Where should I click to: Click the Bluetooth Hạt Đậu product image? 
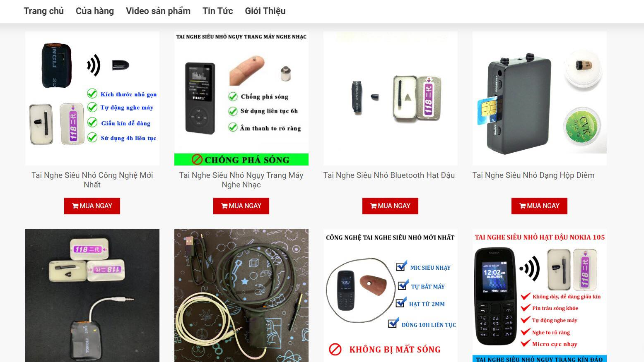[x=391, y=98]
